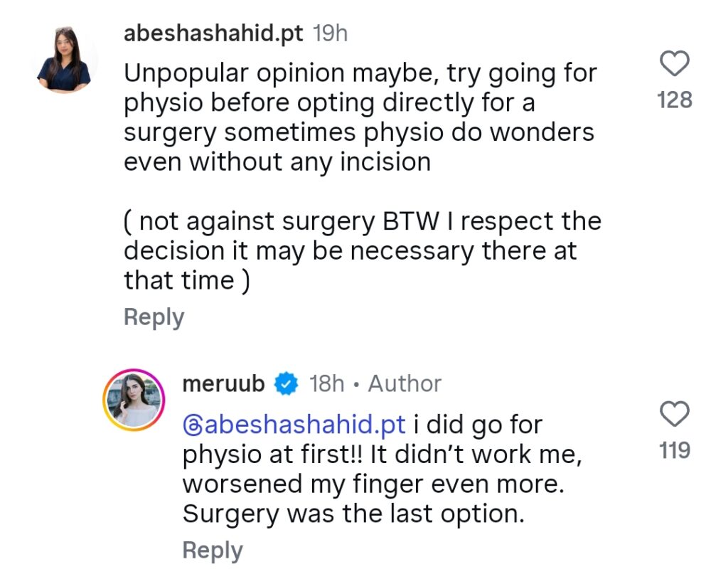Click the blue verified badge beside meruub
Image resolution: width=728 pixels, height=579 pixels.
[x=286, y=384]
